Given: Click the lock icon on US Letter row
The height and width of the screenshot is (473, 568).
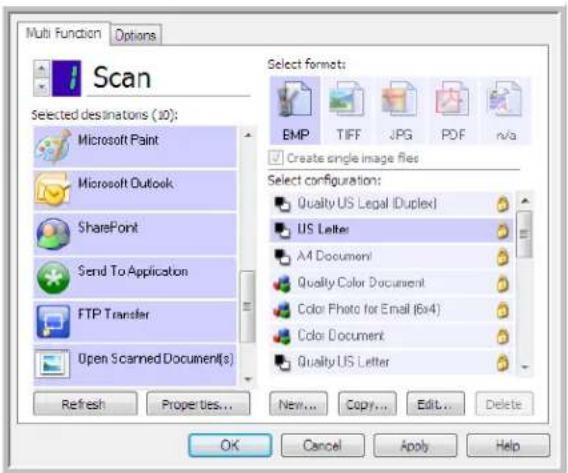Looking at the screenshot, I should [x=502, y=231].
